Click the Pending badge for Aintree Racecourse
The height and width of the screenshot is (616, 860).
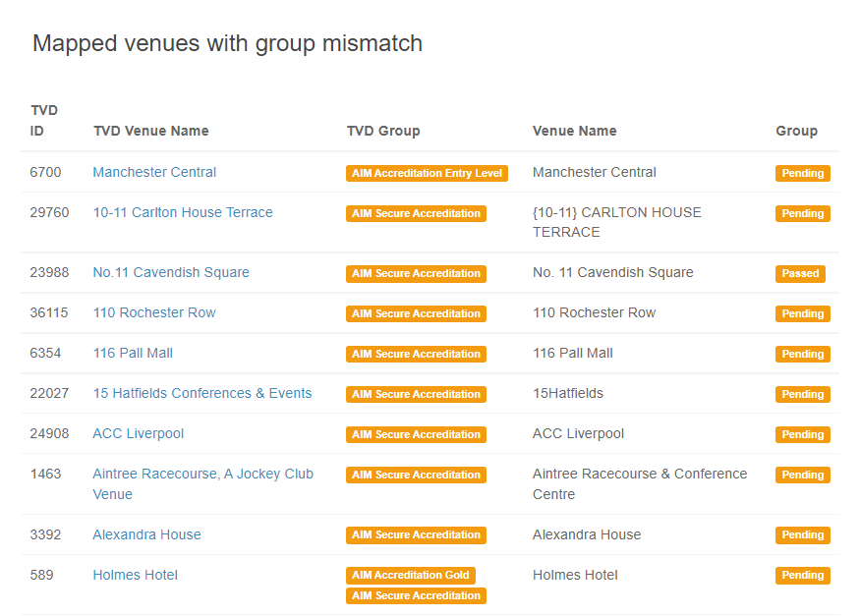(802, 476)
